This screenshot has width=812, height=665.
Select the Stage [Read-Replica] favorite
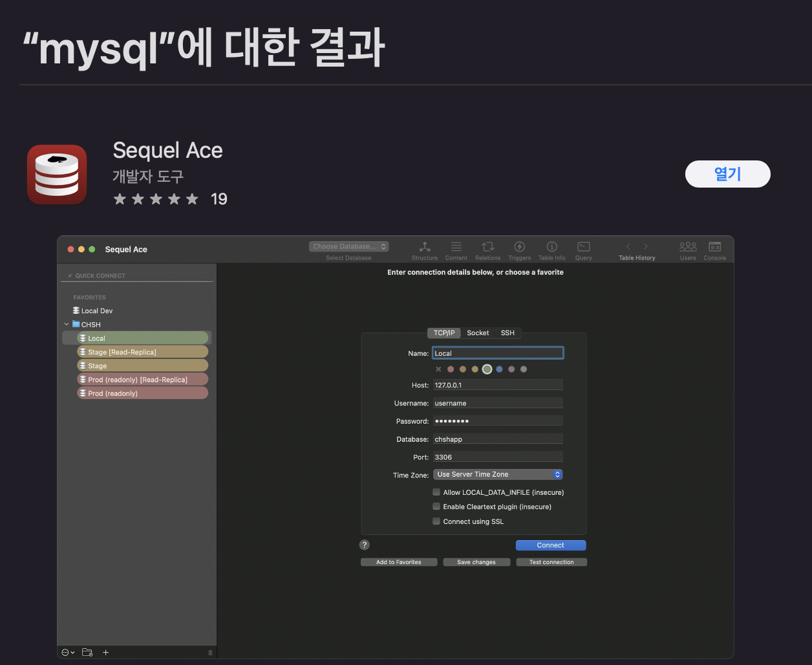143,352
